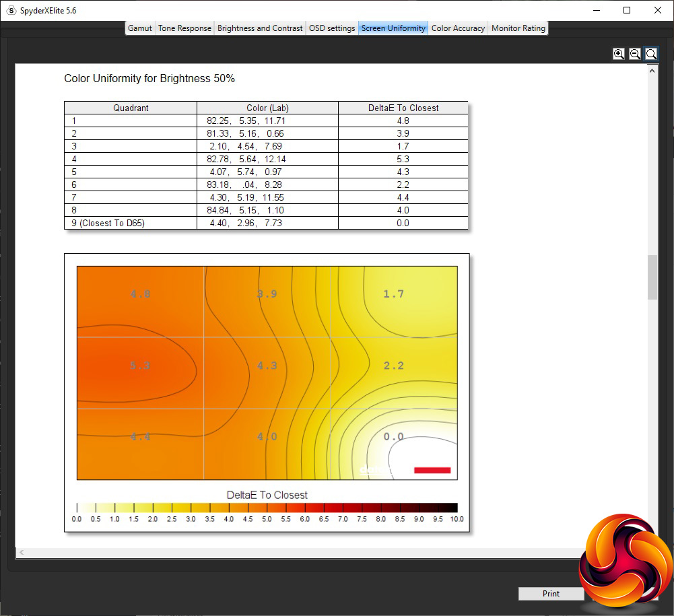674x616 pixels.
Task: Click the DeltaE table cell showing 4.8
Action: pos(403,121)
